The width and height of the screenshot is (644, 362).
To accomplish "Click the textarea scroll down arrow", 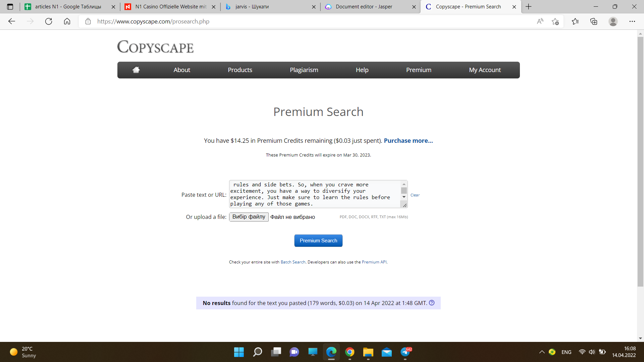I will pyautogui.click(x=404, y=197).
